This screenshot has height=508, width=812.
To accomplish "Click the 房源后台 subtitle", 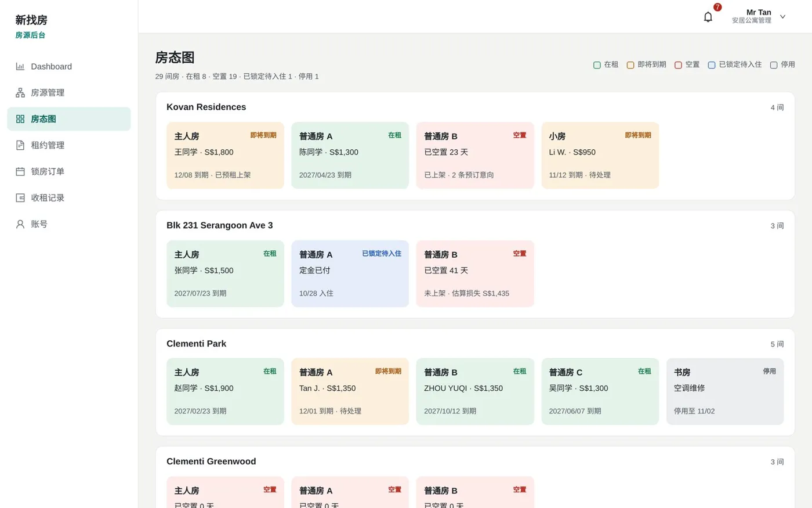I will pyautogui.click(x=30, y=35).
